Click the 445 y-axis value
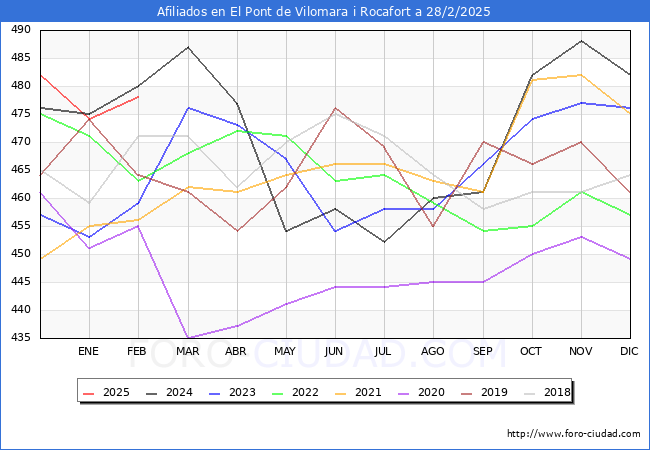Screen dimensions: 650x450 point(21,282)
